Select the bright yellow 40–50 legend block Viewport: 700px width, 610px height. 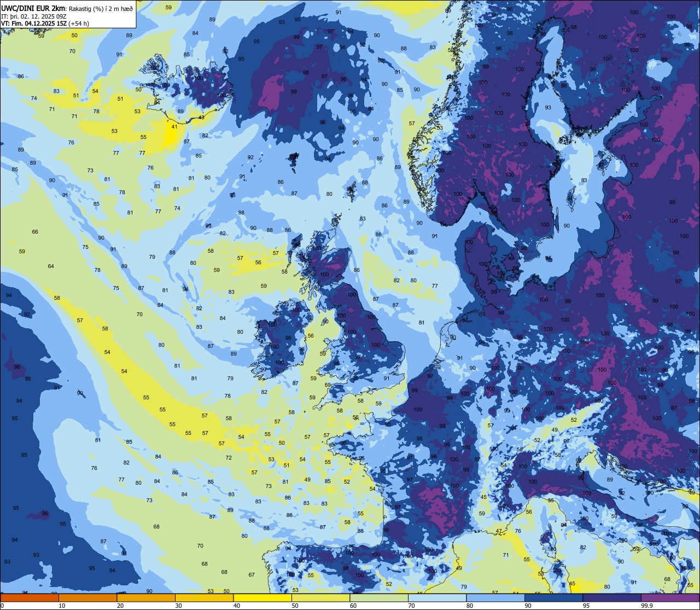tap(262, 597)
